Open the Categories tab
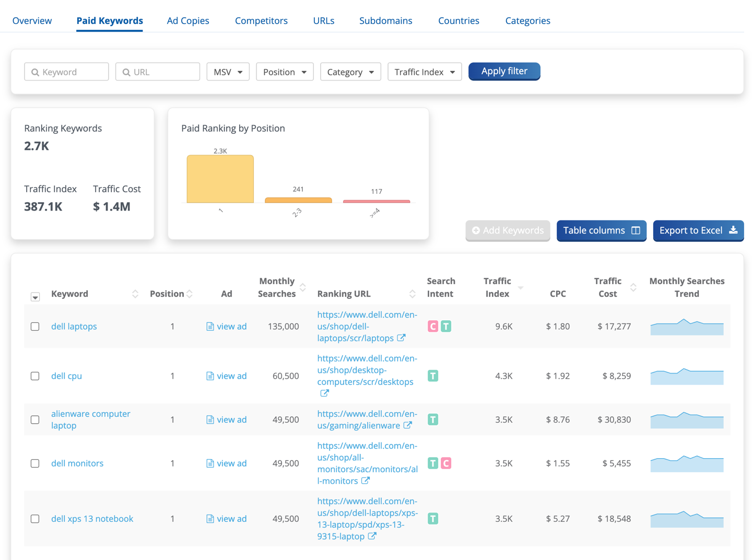The height and width of the screenshot is (560, 752). point(527,21)
